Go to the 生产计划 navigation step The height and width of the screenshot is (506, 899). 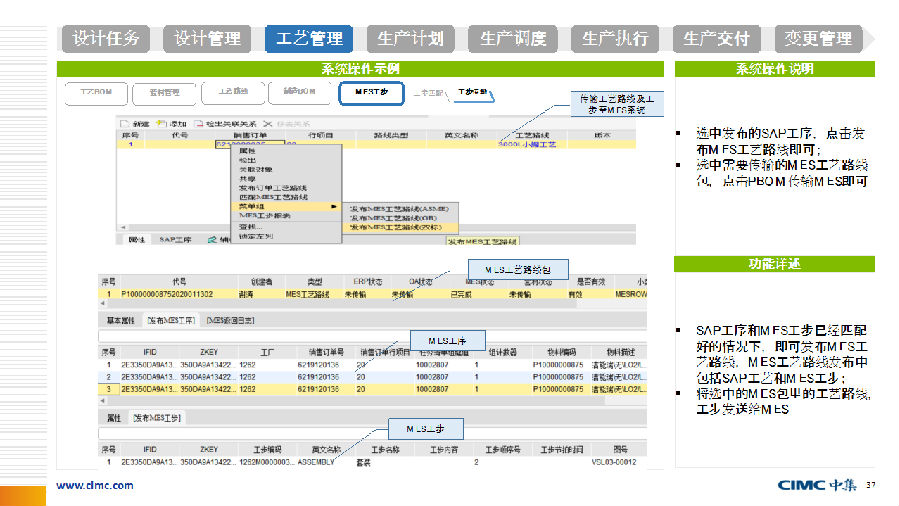coord(410,39)
